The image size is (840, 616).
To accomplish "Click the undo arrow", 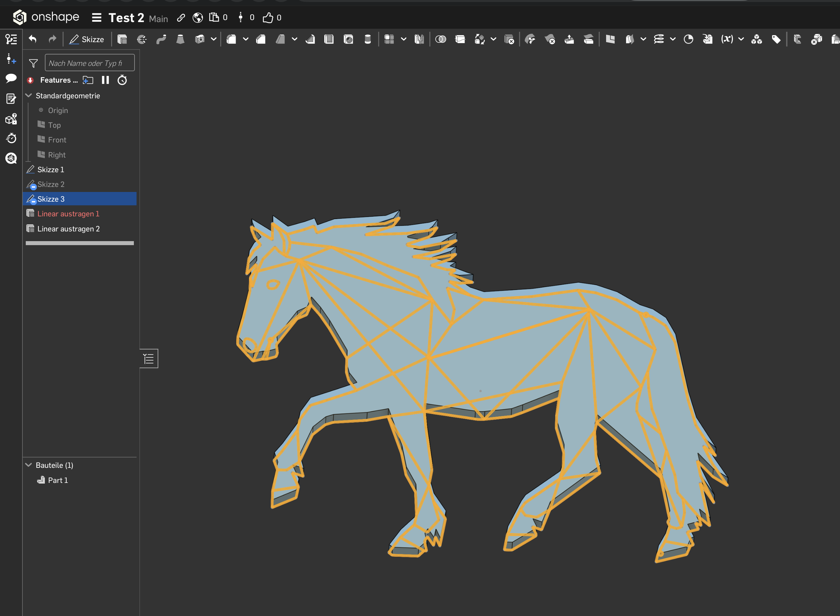I will click(x=33, y=39).
